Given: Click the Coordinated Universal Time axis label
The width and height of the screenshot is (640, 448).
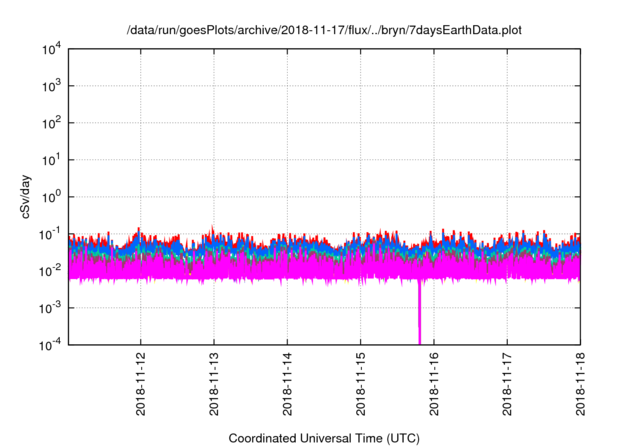Looking at the screenshot, I should tap(323, 438).
